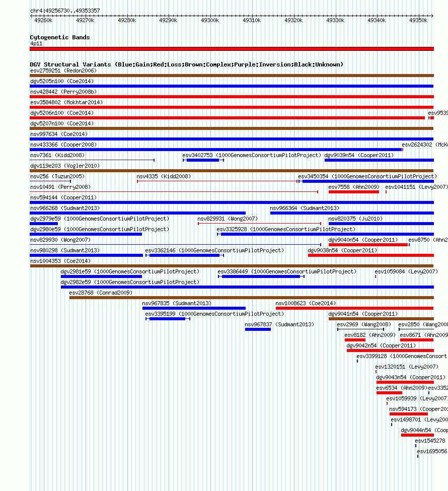The width and height of the screenshot is (448, 491).
Task: Select esv3325928 1000Genomes pilot label
Action: [x=286, y=230]
